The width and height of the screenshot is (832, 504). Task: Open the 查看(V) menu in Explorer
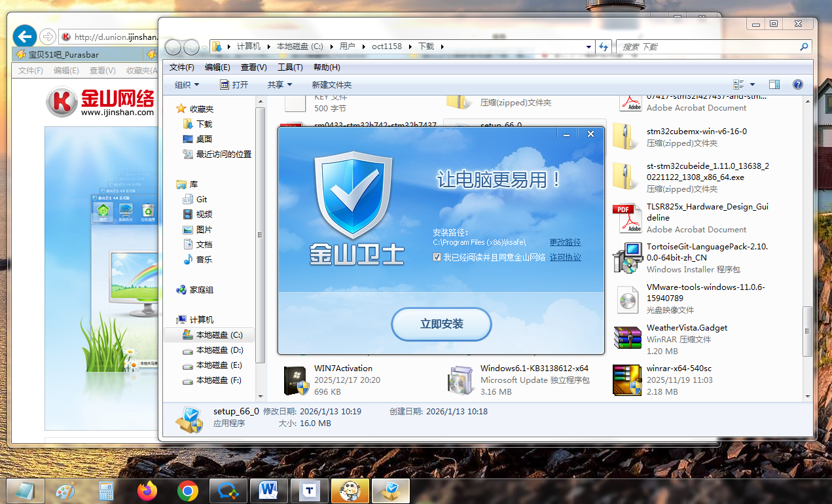point(253,67)
